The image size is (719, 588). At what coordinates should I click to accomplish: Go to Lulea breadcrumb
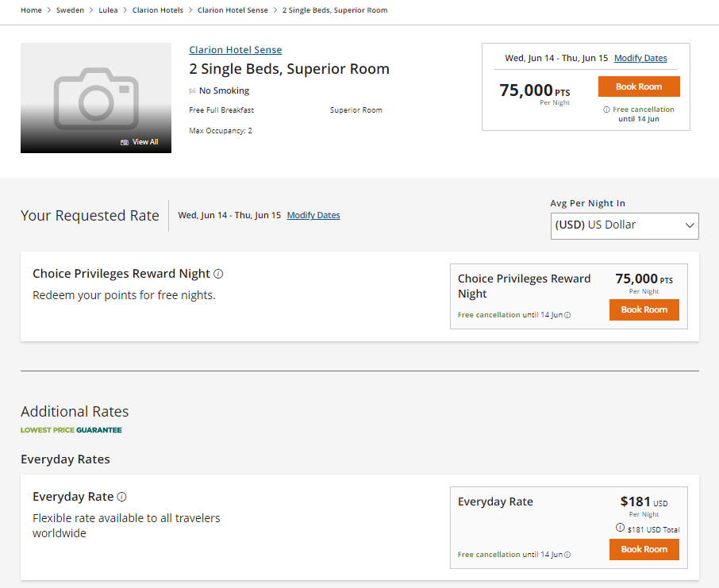(108, 10)
